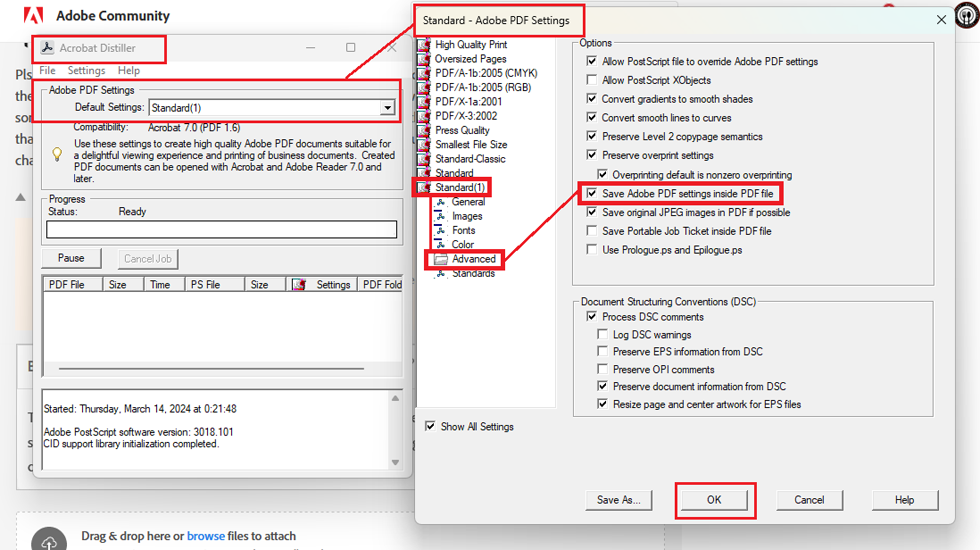Toggle Show All Settings checkbox
This screenshot has height=550, width=980.
click(430, 426)
